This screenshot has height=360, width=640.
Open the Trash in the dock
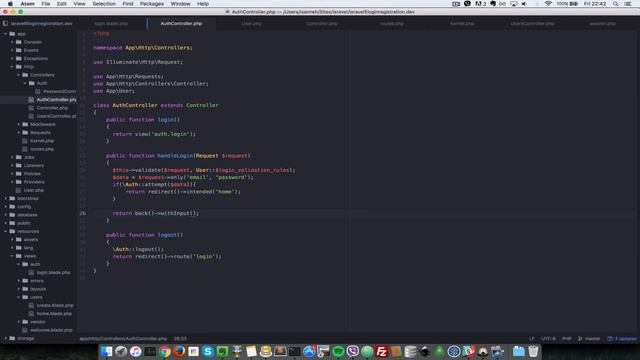click(533, 351)
